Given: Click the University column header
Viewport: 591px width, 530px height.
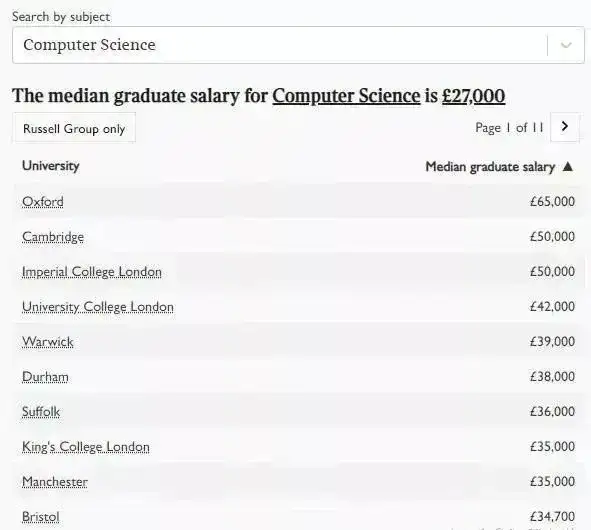Looking at the screenshot, I should pyautogui.click(x=51, y=166).
